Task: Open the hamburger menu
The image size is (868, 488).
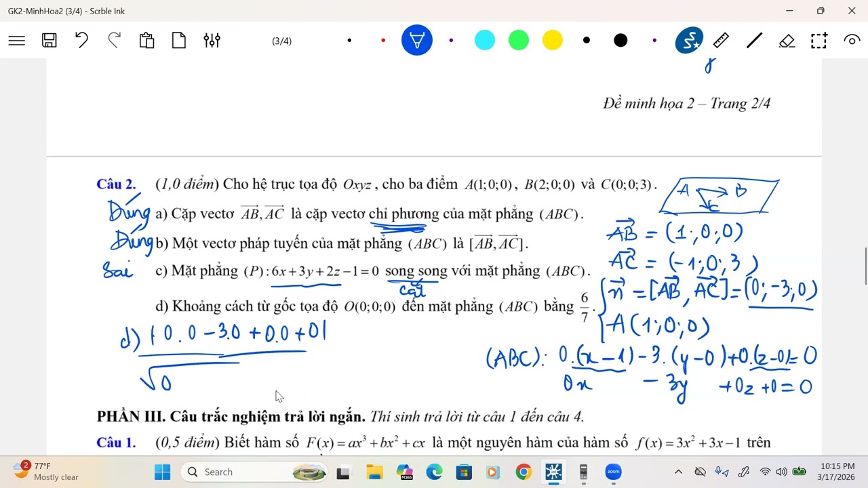Action: tap(17, 41)
